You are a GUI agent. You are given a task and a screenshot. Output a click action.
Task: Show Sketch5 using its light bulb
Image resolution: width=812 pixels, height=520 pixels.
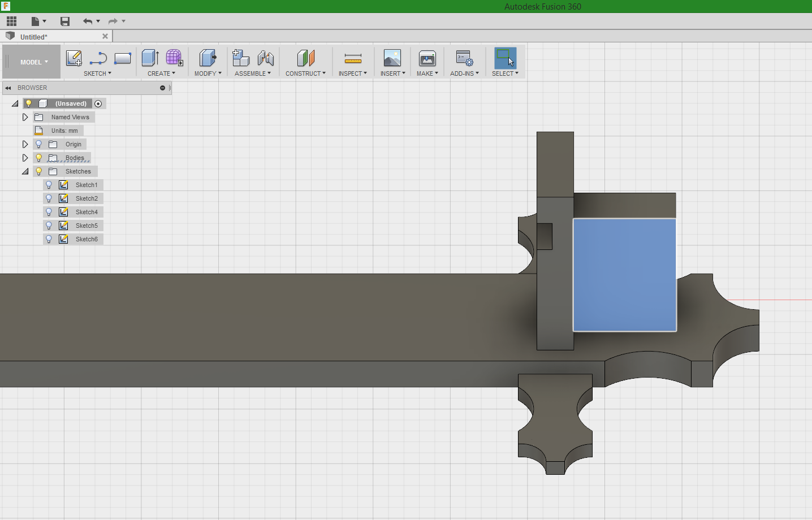pos(49,226)
